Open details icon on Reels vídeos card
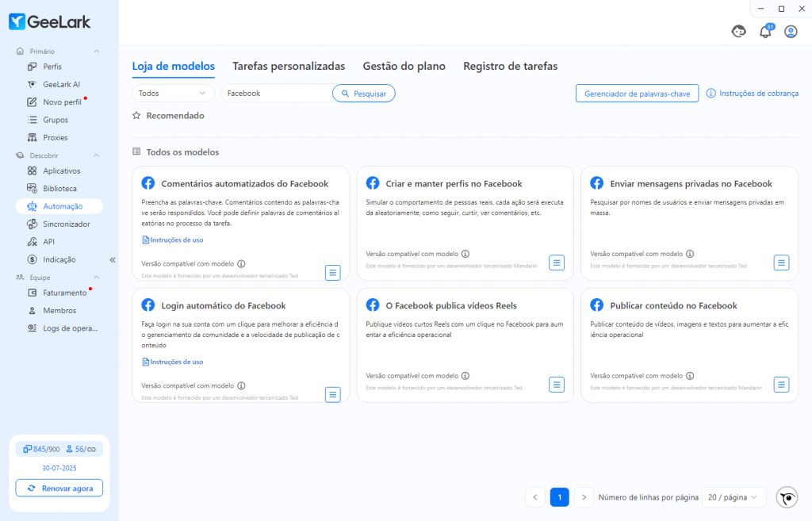 pos(557,385)
